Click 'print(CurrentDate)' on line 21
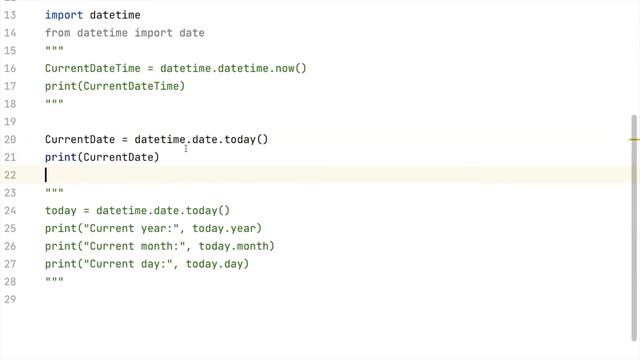Viewport: 640px width, 360px height. 102,157
